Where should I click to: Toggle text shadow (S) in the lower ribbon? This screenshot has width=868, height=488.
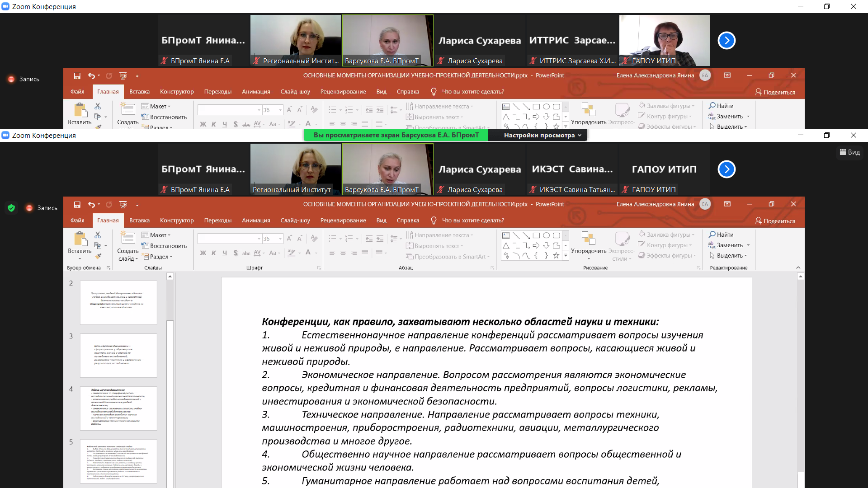(236, 253)
